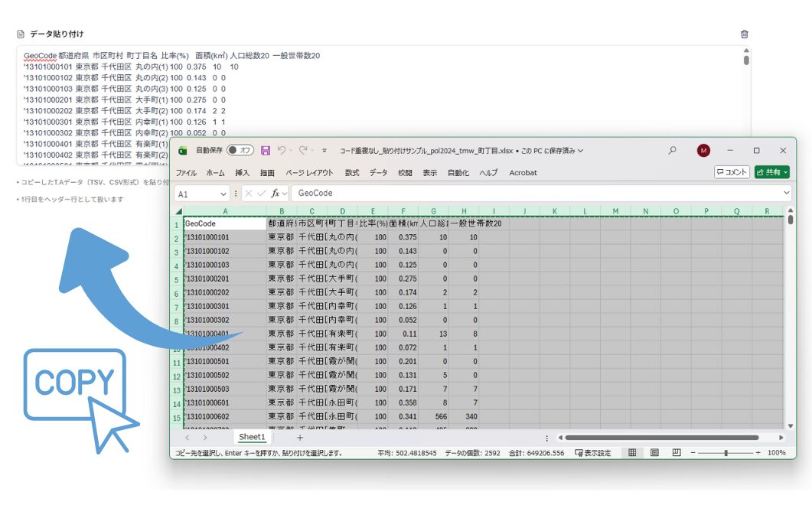Select the Sheet1 worksheet tab
The image size is (812, 505).
tap(252, 438)
